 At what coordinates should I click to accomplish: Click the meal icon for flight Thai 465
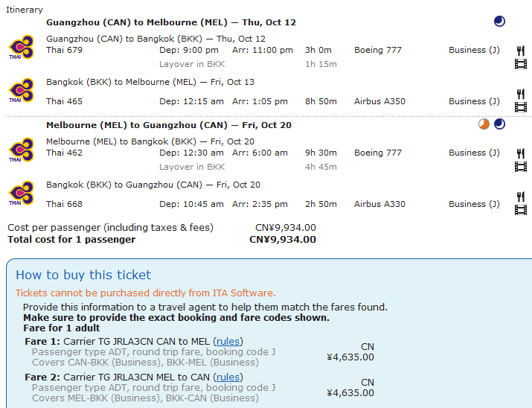[521, 94]
